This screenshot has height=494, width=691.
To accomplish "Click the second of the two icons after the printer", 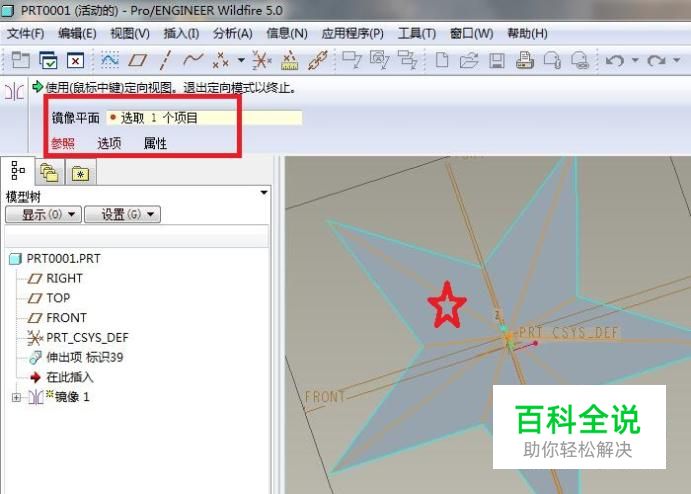I will [580, 60].
